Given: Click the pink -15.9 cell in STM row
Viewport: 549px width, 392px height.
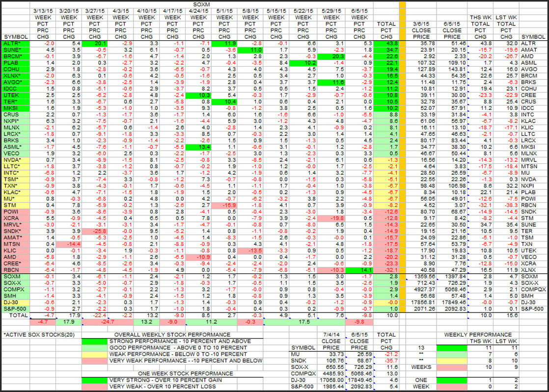Looking at the screenshot, I should (224, 205).
